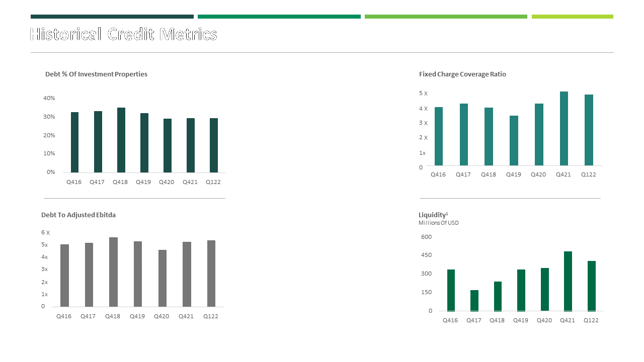The image size is (644, 362).
Task: Select the Q421 label under the Liquidity chart
Action: click(568, 320)
